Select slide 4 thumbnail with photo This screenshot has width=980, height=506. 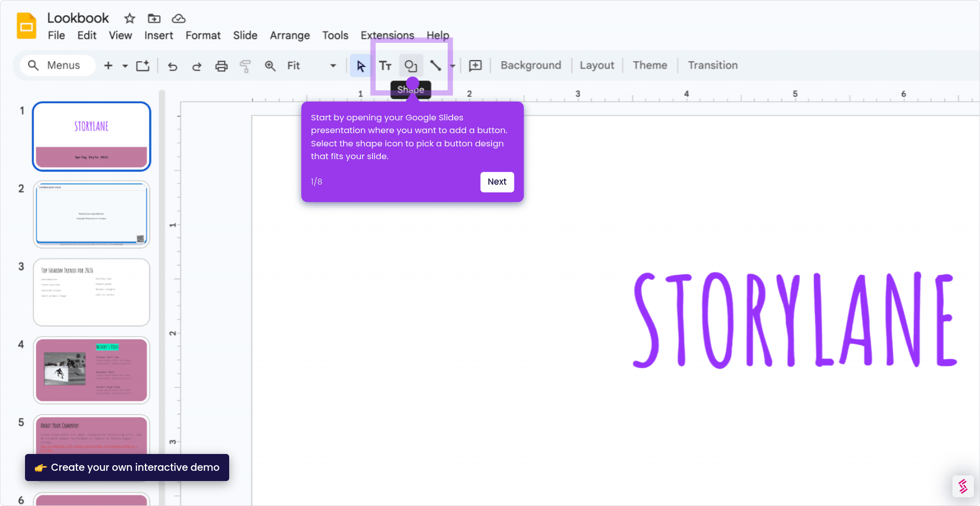click(x=91, y=370)
